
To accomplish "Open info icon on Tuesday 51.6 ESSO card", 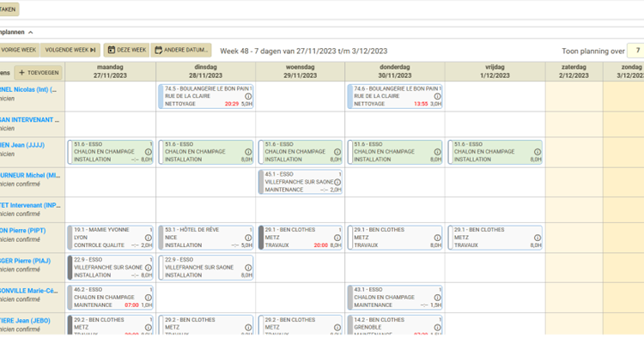I will [248, 152].
